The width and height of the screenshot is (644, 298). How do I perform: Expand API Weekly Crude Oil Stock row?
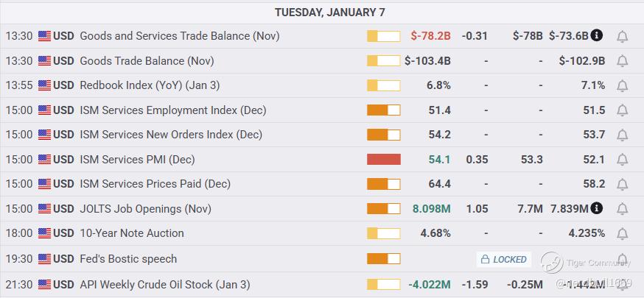click(164, 284)
